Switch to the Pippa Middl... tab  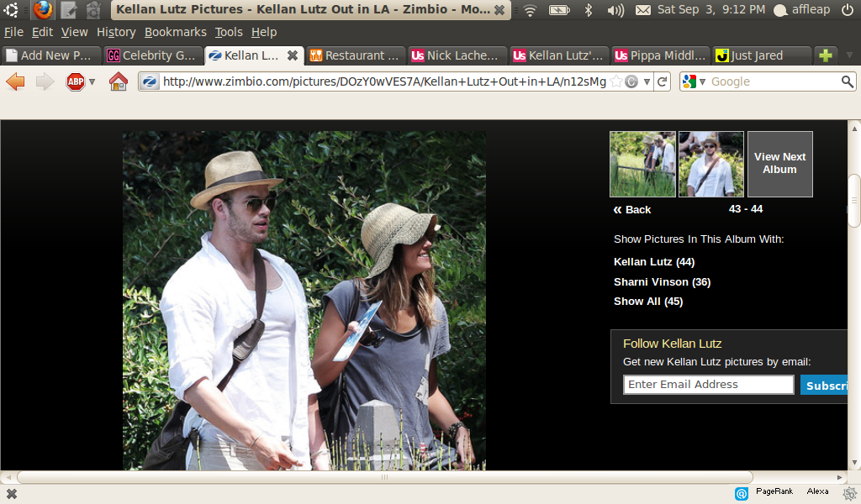(x=660, y=55)
